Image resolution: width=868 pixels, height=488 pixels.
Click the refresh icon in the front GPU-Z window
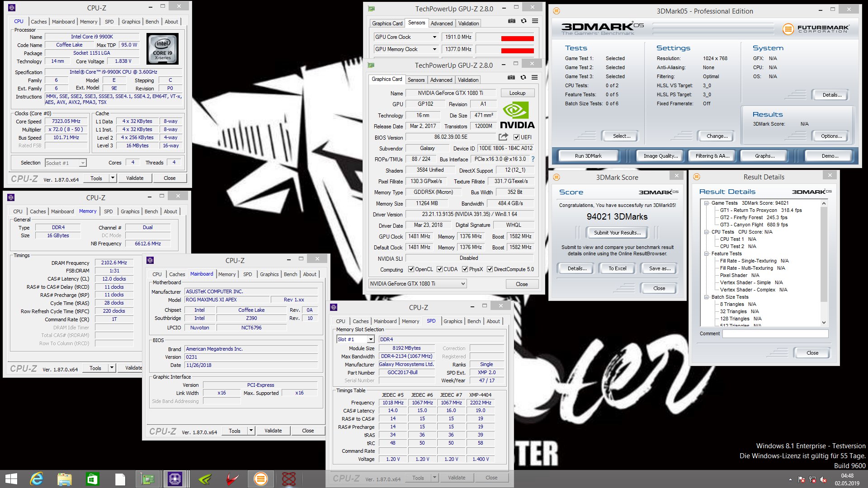[x=523, y=77]
